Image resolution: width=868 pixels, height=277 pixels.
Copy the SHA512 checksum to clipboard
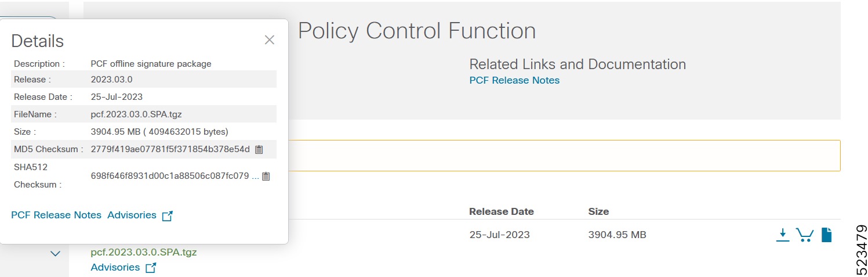(x=266, y=176)
